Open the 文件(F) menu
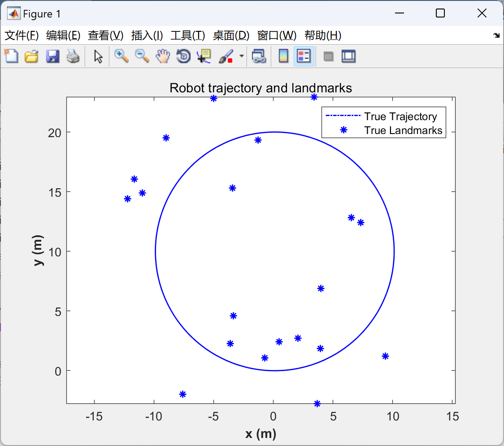The image size is (504, 446). (x=22, y=35)
